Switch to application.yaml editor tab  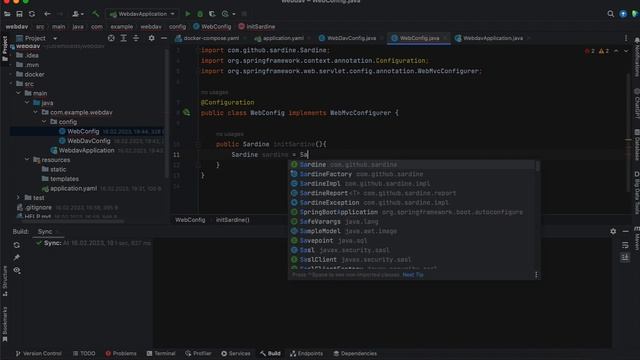[282, 38]
